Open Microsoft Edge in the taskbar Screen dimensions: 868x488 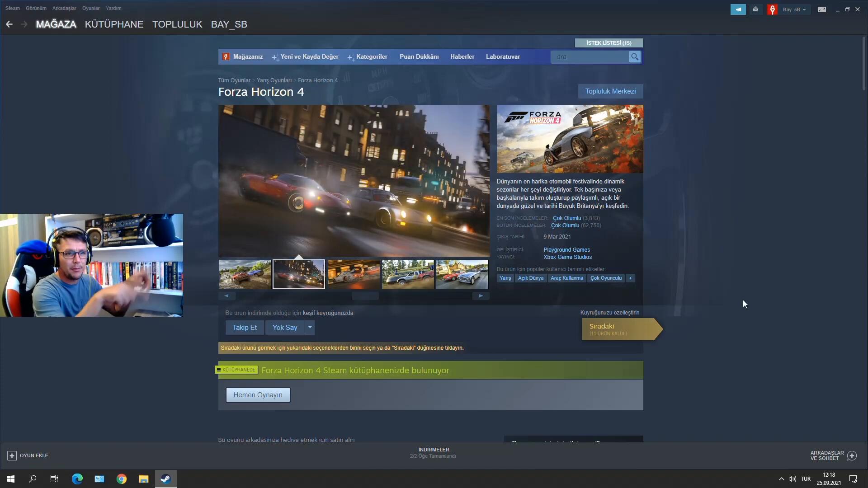point(77,479)
